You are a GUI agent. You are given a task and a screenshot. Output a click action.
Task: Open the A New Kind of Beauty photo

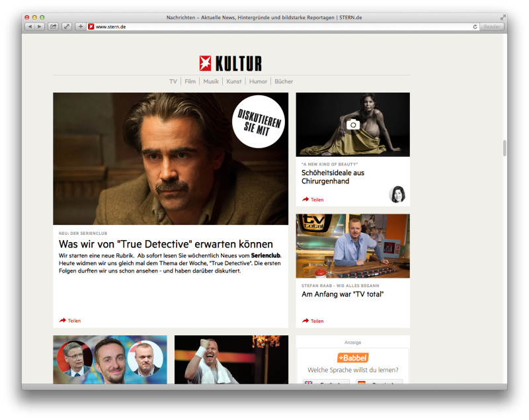[353, 124]
